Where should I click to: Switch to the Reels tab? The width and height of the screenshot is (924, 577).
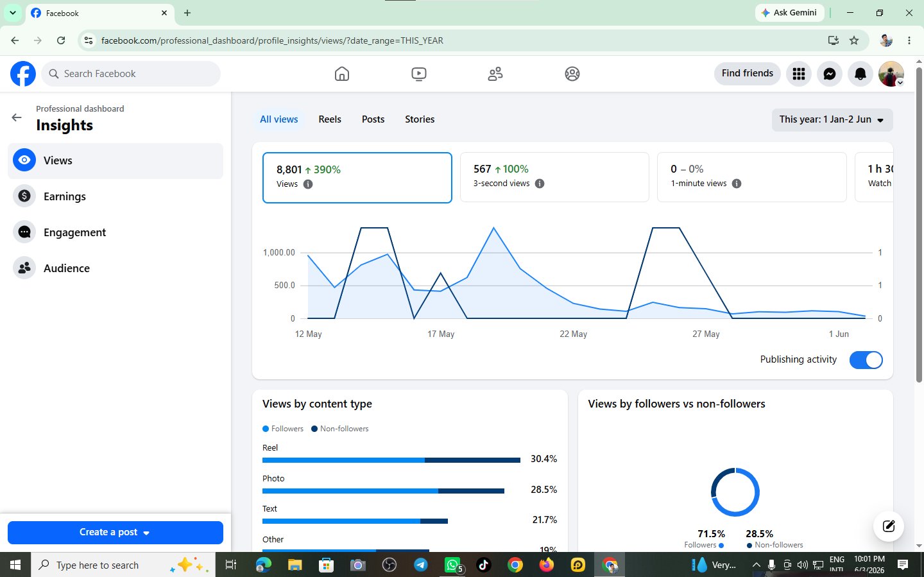(330, 119)
